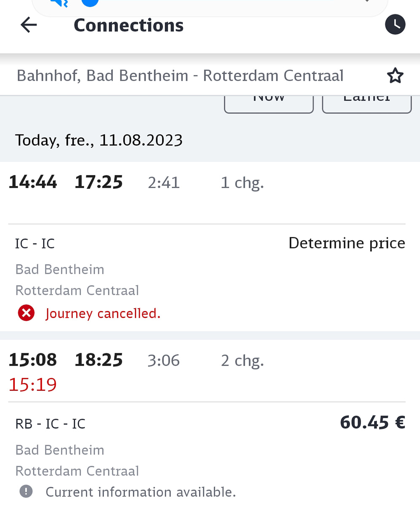The width and height of the screenshot is (420, 506).
Task: Open the 14:44 departure connection
Action: click(33, 182)
